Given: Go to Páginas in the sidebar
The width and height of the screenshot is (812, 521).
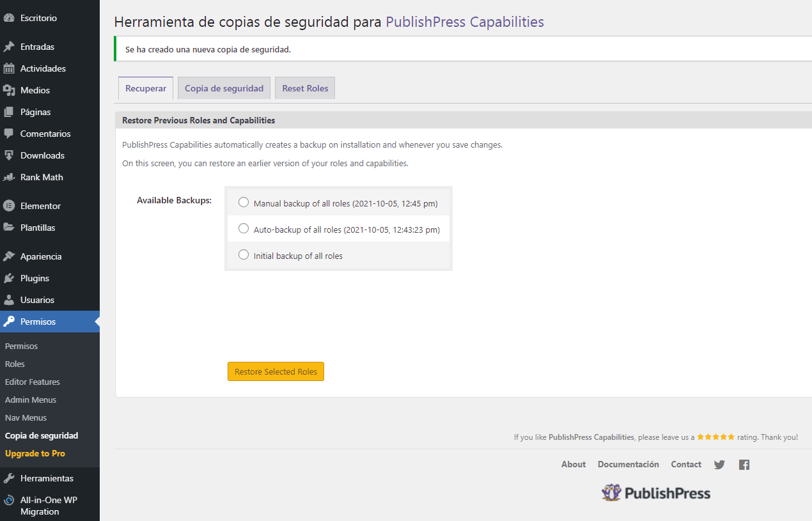Looking at the screenshot, I should (36, 112).
